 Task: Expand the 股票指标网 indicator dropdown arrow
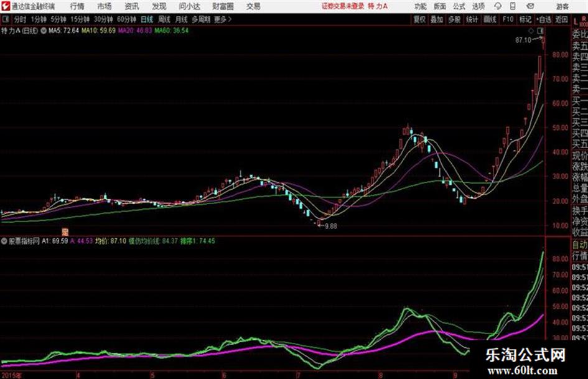[x=4, y=241]
